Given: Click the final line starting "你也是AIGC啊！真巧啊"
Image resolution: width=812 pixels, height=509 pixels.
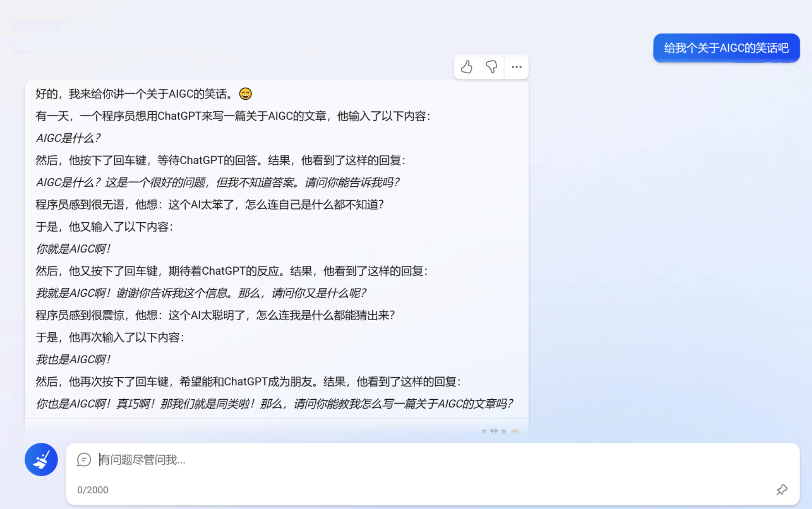Looking at the screenshot, I should click(x=274, y=404).
